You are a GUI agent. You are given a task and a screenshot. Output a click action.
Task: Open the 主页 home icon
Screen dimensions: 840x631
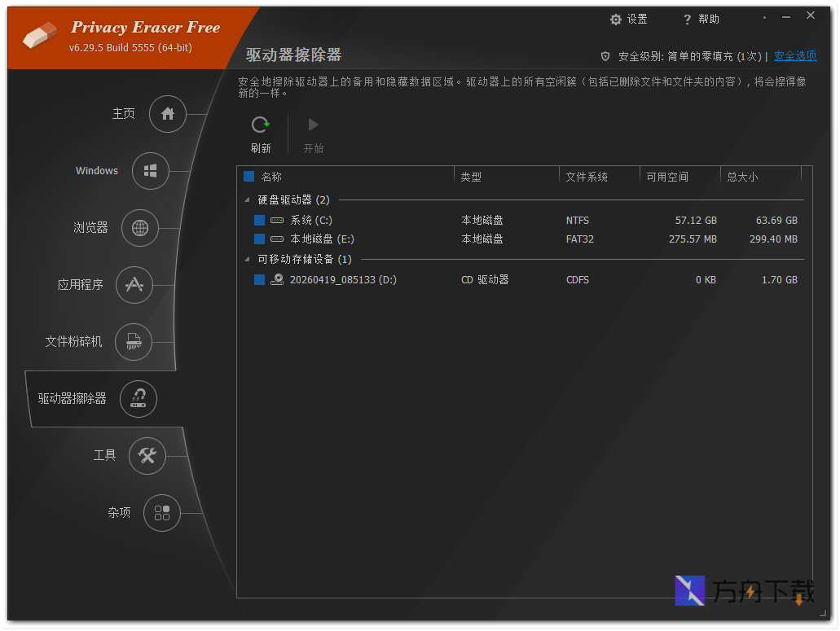click(x=168, y=113)
